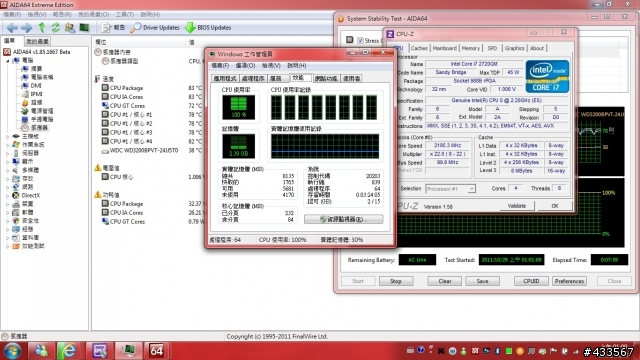The image size is (640, 360).
Task: Expand the 效能測試 benchmark branch arrow
Action: pyautogui.click(x=8, y=246)
